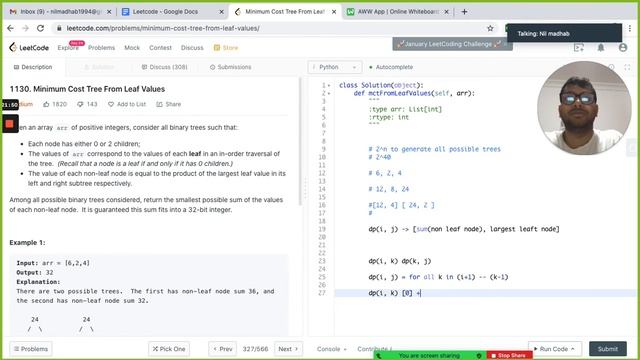Select the Discuss (308) tab
The image size is (640, 360).
pos(164,67)
